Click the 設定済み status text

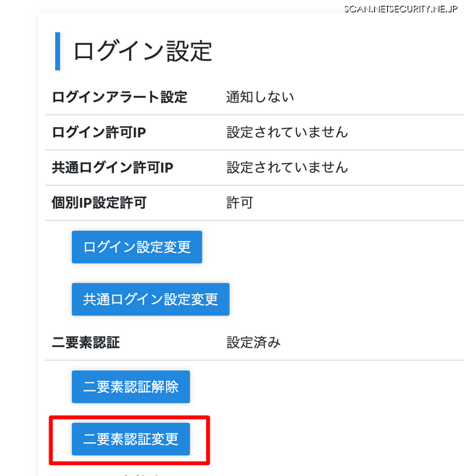254,342
